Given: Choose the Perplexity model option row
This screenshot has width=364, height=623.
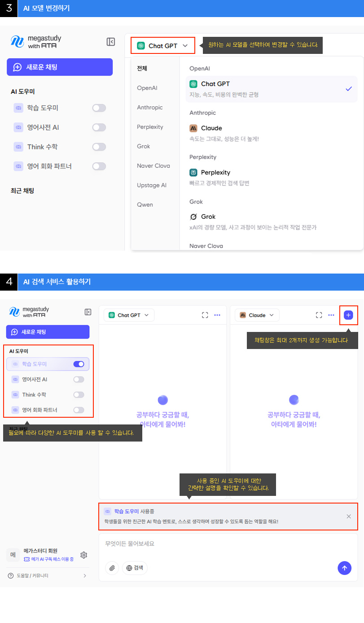Looking at the screenshot, I should tap(272, 178).
